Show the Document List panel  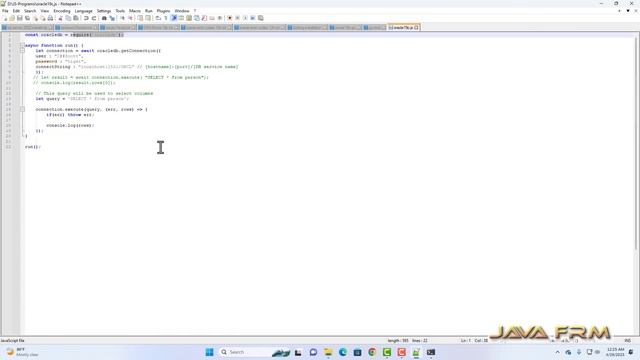pos(196,18)
